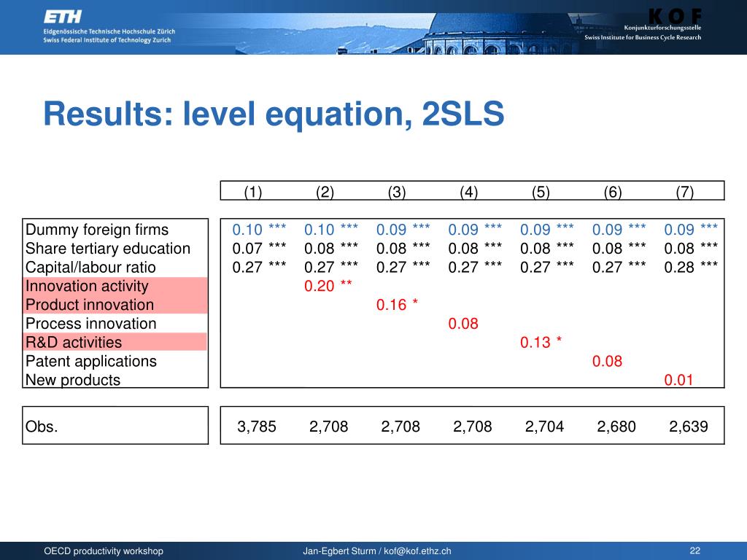747x560 pixels.
Task: Click column header (3)
Action: pos(397,192)
